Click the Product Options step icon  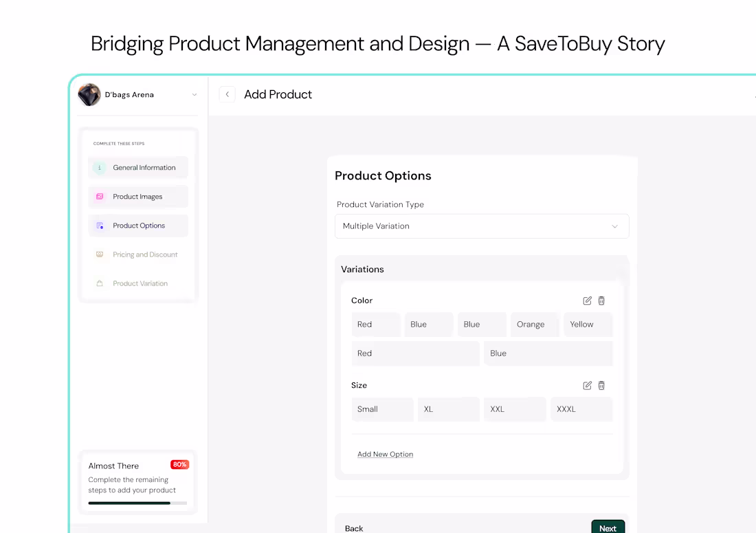pos(100,225)
